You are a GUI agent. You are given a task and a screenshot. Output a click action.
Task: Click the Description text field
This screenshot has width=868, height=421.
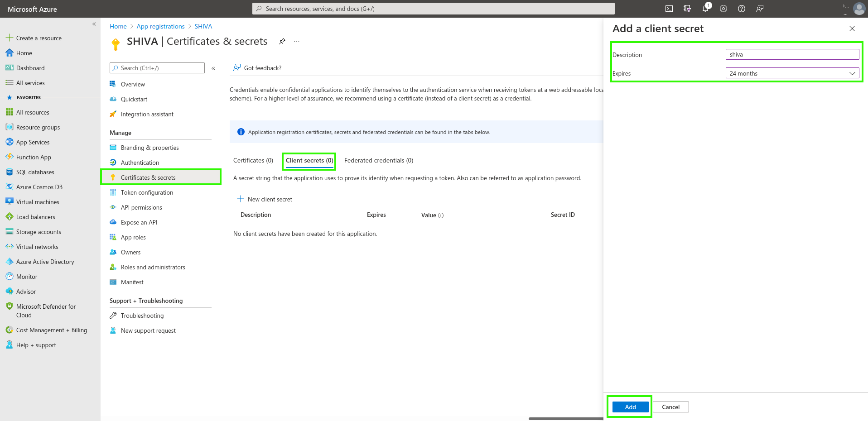pos(792,55)
